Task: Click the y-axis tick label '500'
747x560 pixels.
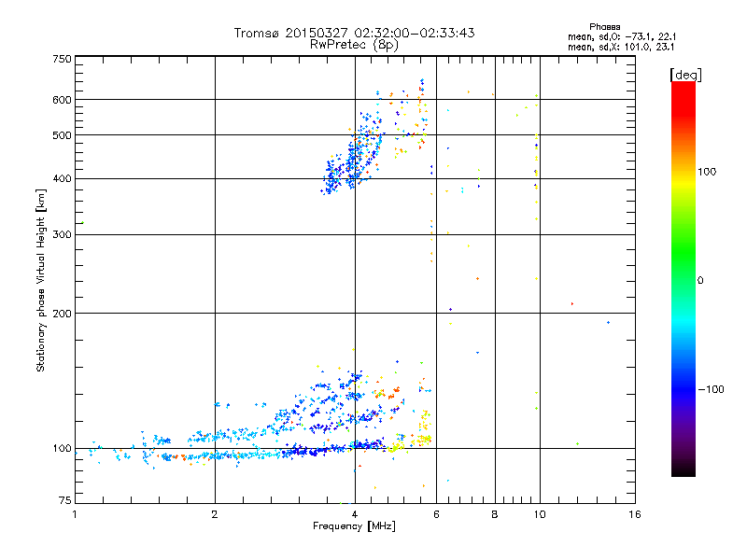Action: 63,135
